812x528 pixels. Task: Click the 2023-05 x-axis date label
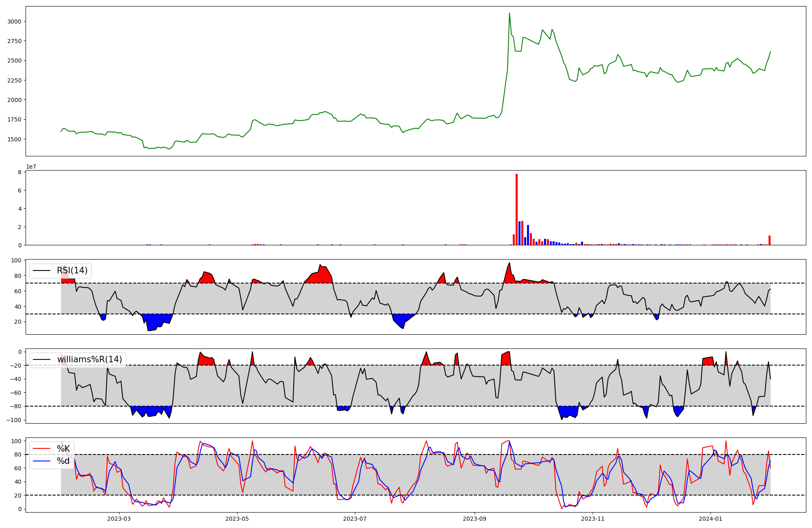(237, 519)
